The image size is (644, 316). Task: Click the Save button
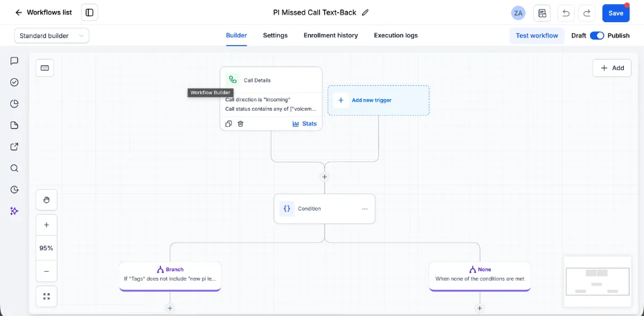pos(616,13)
